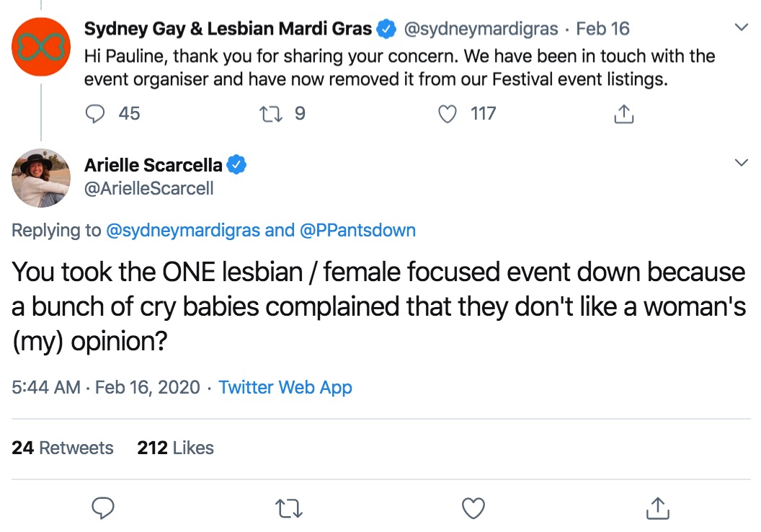Open the @PPantsdown mention link
The height and width of the screenshot is (532, 761).
pyautogui.click(x=357, y=231)
